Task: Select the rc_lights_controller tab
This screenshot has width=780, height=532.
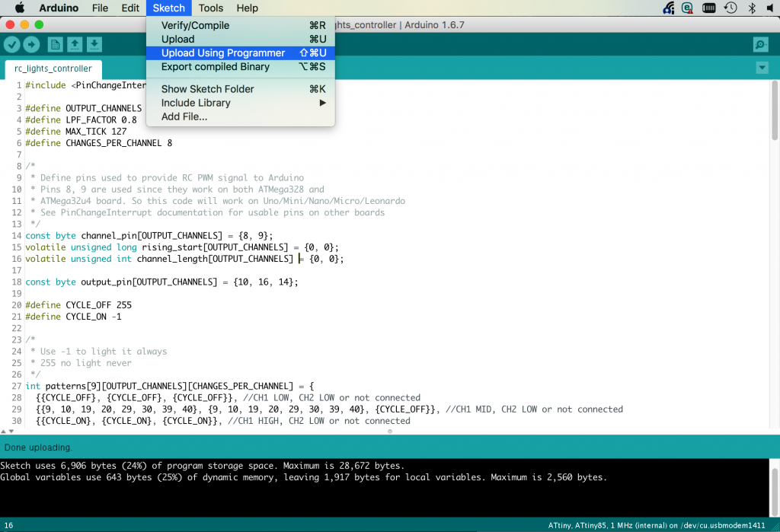Action: tap(53, 68)
